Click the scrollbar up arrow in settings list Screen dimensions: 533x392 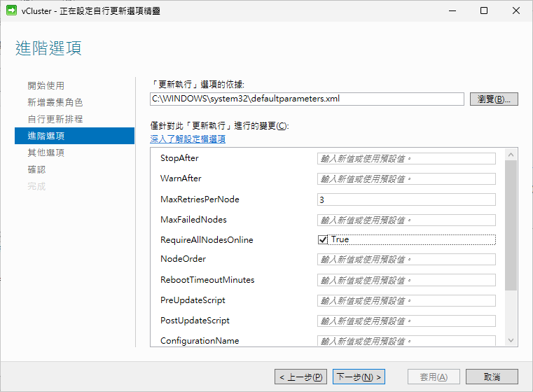(511, 154)
